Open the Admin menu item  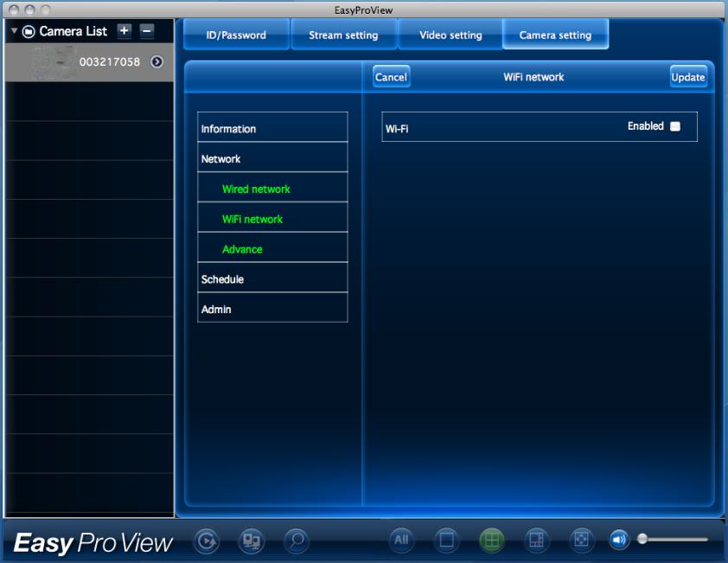point(272,309)
